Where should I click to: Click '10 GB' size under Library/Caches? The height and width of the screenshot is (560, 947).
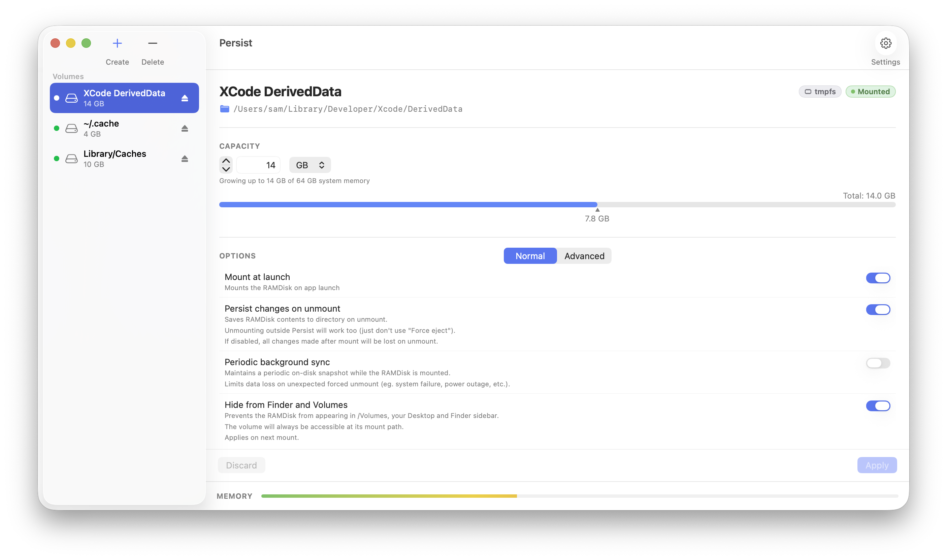(94, 165)
